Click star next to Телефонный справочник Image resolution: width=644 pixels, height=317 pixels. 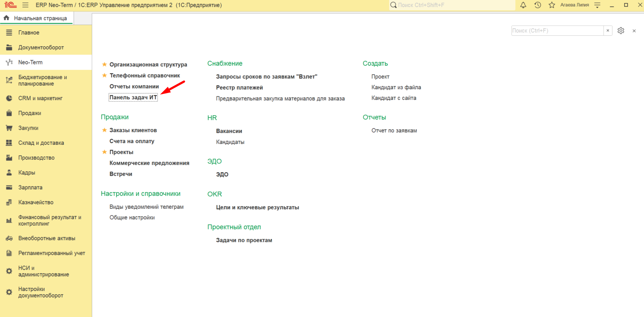click(104, 75)
